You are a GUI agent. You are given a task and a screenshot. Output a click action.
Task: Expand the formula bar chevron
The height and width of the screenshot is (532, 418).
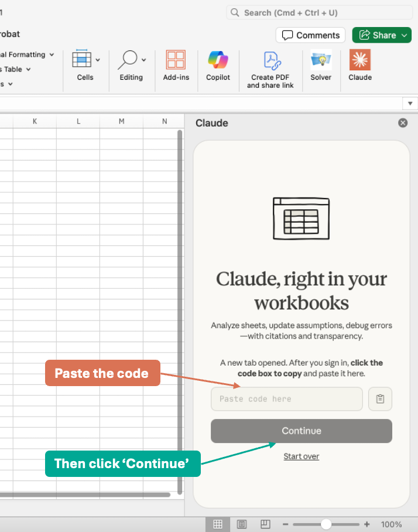click(x=410, y=104)
